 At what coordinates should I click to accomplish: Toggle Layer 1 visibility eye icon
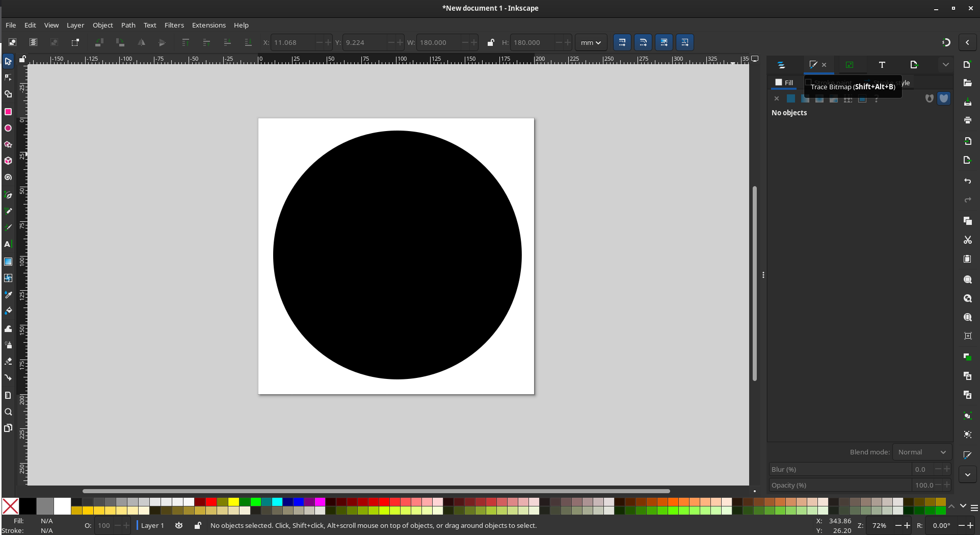(x=179, y=525)
